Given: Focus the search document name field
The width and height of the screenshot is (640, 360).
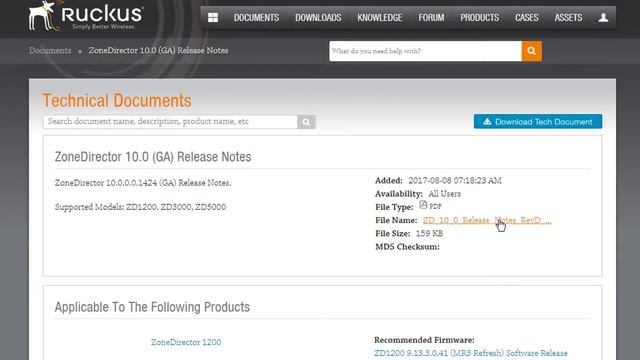Looking at the screenshot, I should coord(170,122).
